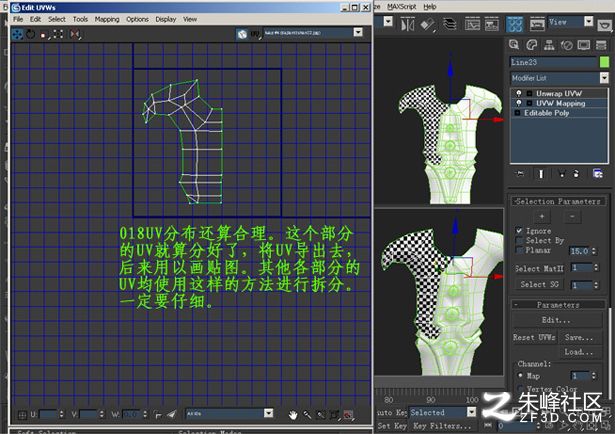
Task: Toggle the show map icon in Edit UVWs
Action: [x=242, y=35]
